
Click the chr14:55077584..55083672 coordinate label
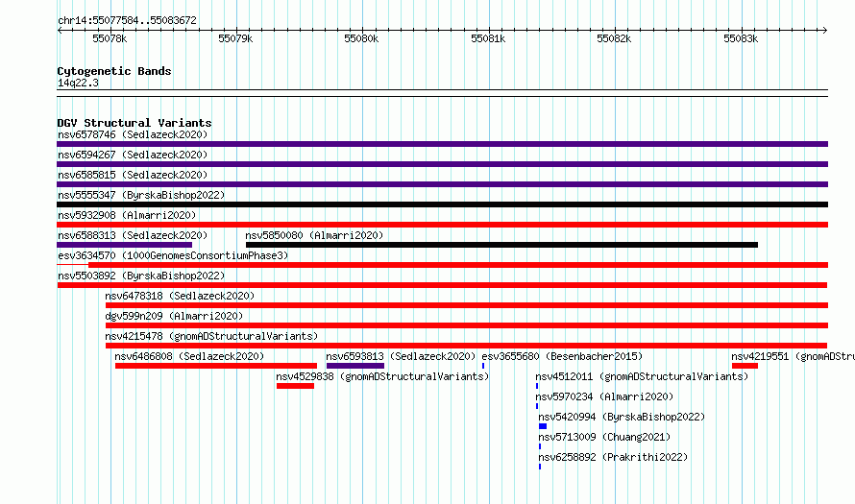tap(127, 20)
